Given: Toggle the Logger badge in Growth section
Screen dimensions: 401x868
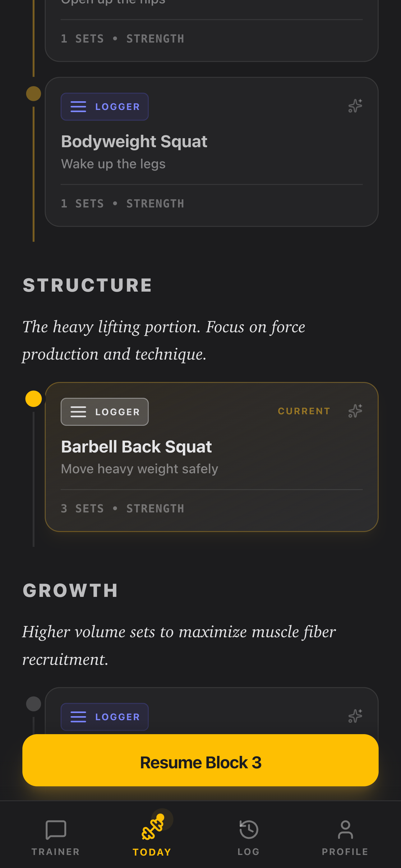Looking at the screenshot, I should pyautogui.click(x=104, y=717).
